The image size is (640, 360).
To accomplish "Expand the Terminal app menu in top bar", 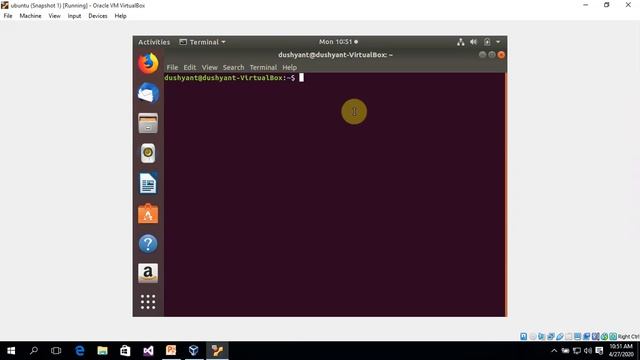I will tap(202, 42).
